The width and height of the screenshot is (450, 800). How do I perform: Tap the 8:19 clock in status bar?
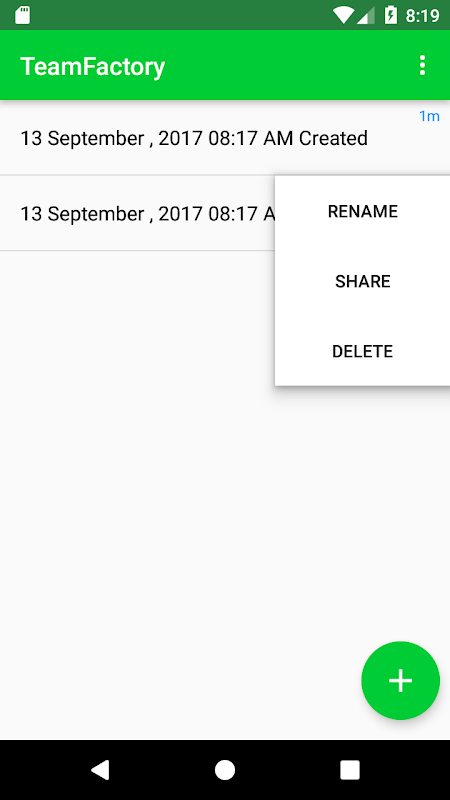coord(422,16)
